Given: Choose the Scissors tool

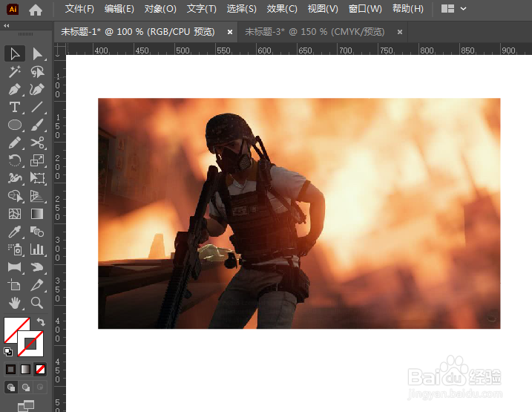Looking at the screenshot, I should 37,143.
